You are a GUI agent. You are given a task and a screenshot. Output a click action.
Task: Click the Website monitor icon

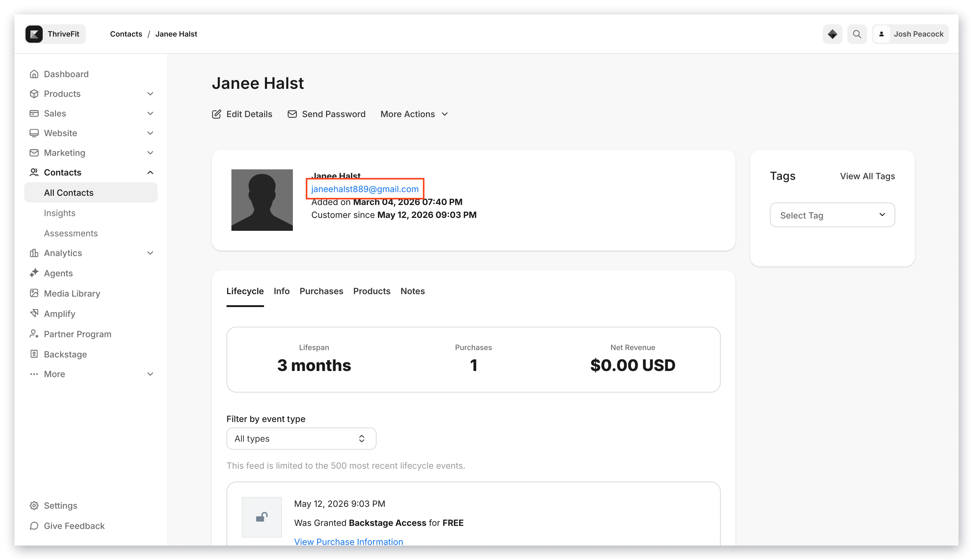[34, 133]
